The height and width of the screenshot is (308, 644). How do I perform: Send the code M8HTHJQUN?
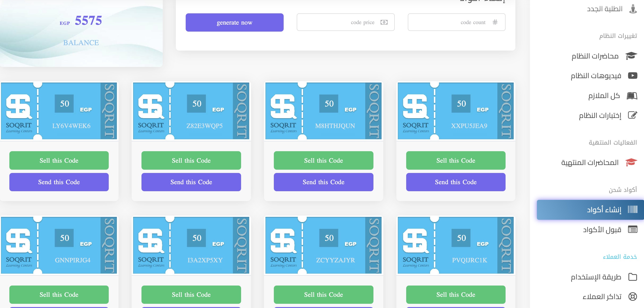click(x=323, y=182)
